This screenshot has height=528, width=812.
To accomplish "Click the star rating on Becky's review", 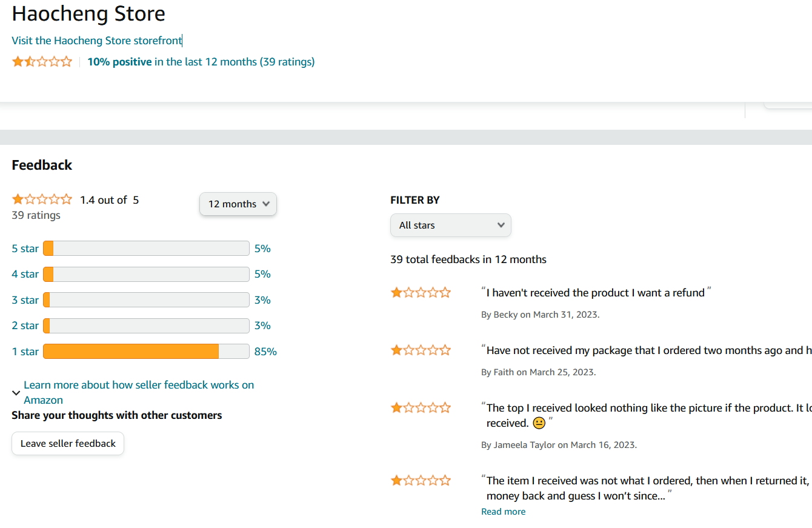I will (x=421, y=293).
